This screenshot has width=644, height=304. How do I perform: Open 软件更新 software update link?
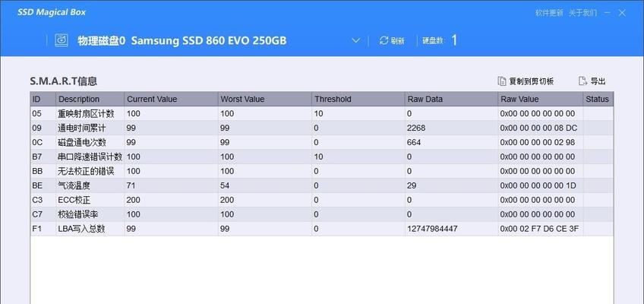(x=549, y=13)
